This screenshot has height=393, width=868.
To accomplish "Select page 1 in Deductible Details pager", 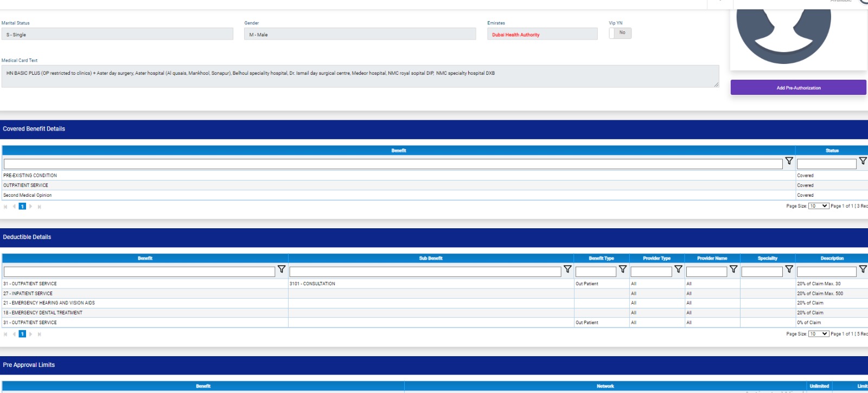I will (x=22, y=334).
